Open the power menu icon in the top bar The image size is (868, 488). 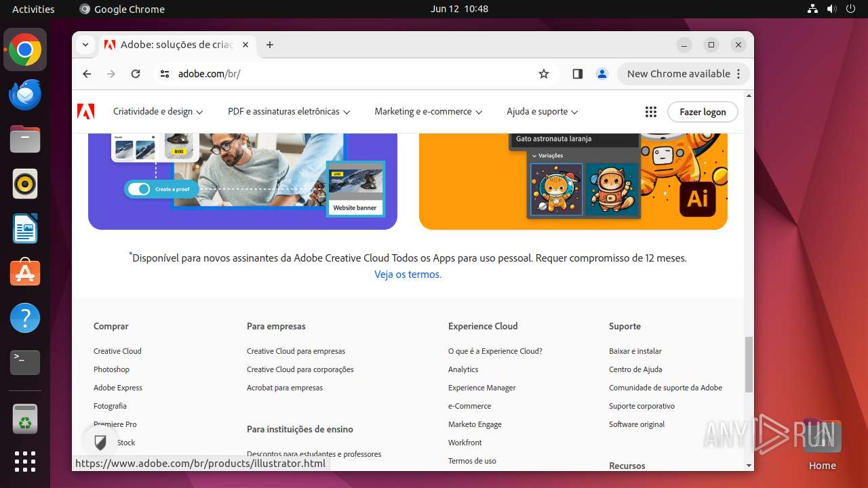(851, 9)
